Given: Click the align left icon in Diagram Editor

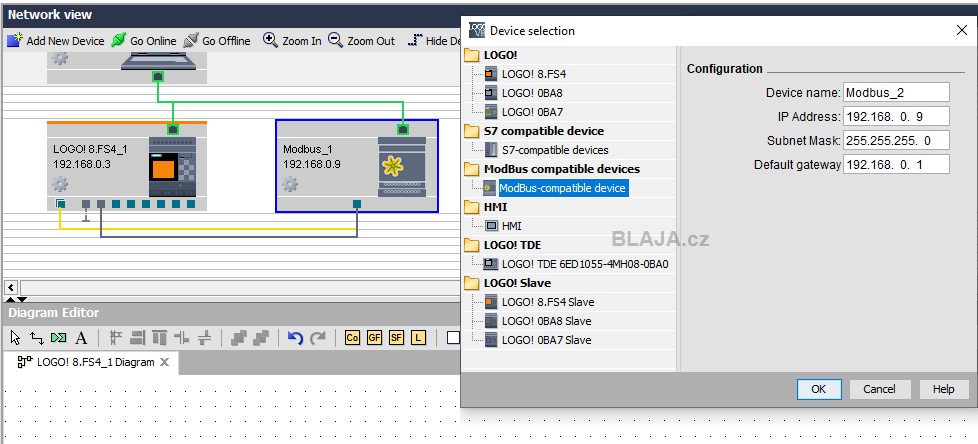Looking at the screenshot, I should point(116,338).
